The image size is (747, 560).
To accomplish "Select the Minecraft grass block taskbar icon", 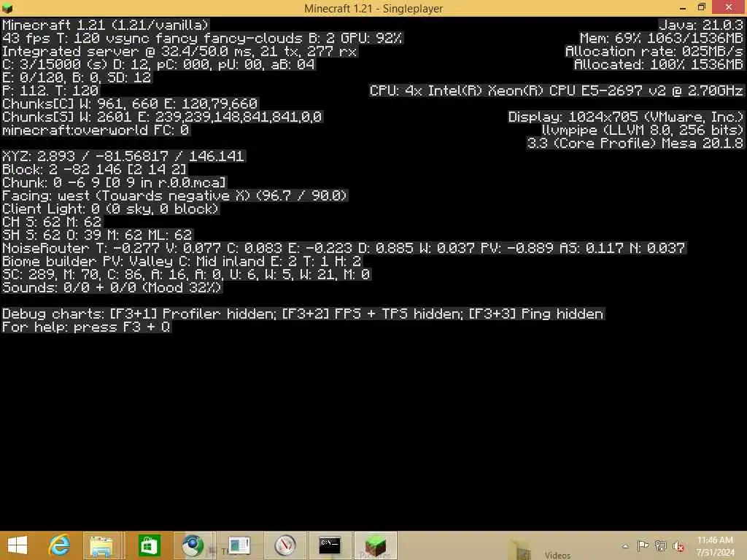I will coord(376,545).
